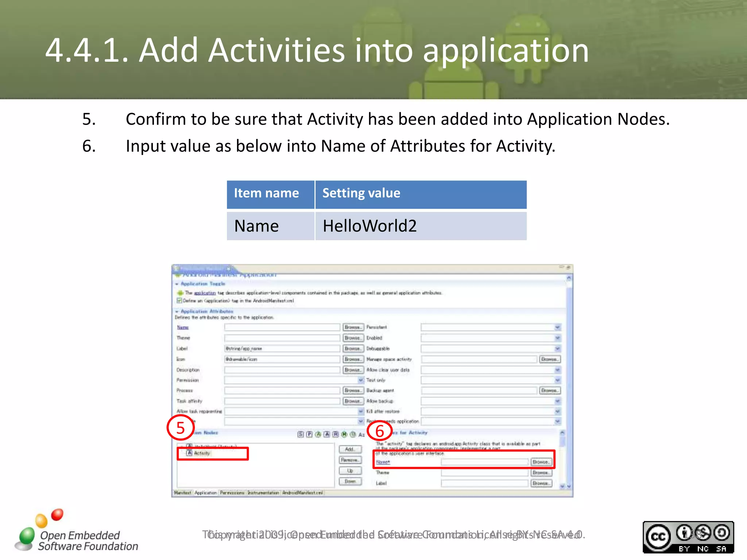The width and height of the screenshot is (747, 560).
Task: Switch to the AndroidManifest.xml tab
Action: [303, 493]
